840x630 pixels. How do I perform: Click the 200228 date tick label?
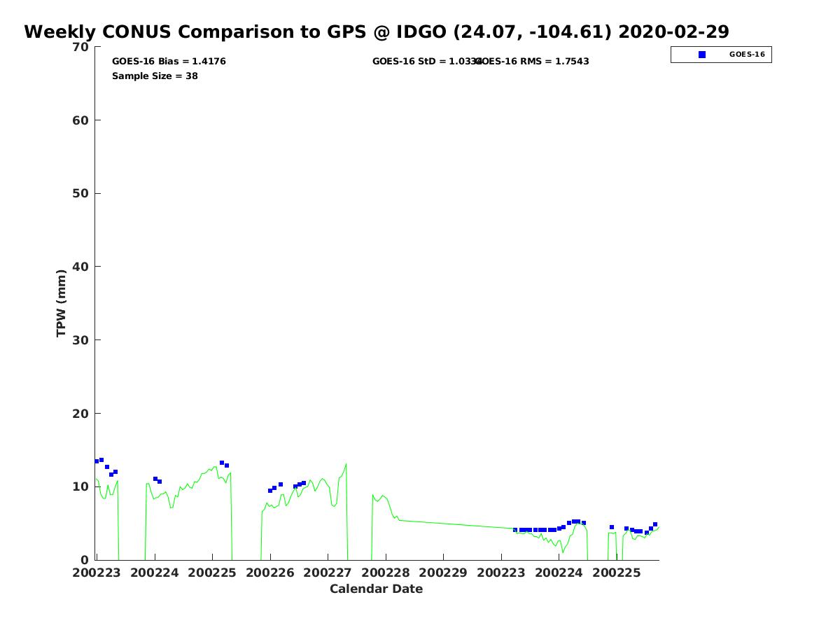click(x=386, y=573)
